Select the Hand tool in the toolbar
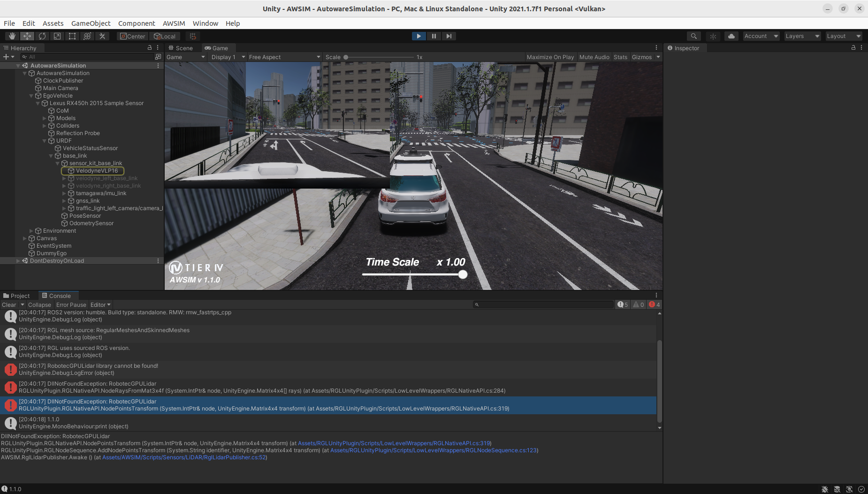The height and width of the screenshot is (494, 868). 12,36
